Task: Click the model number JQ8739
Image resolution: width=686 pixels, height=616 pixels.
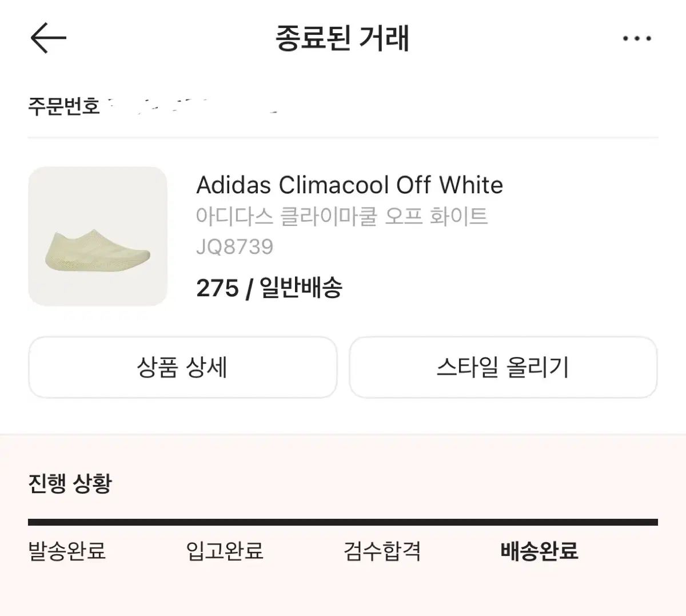Action: tap(234, 247)
